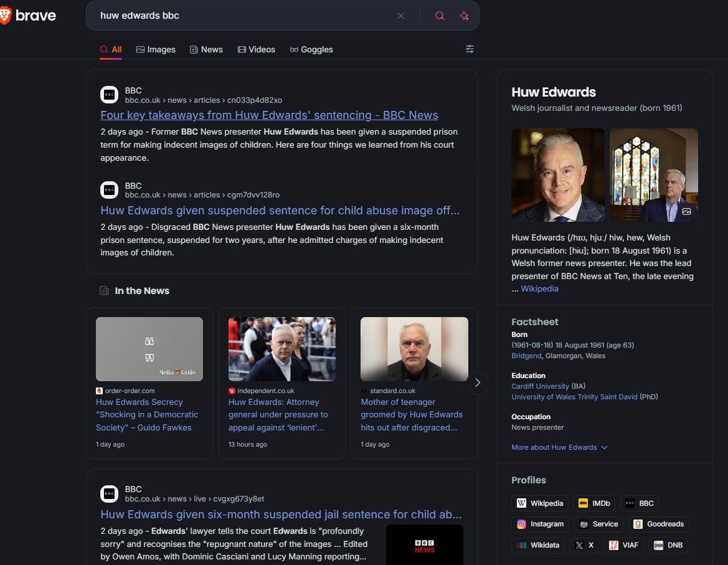Open the Wikipedia profile button
728x565 pixels.
click(x=540, y=503)
